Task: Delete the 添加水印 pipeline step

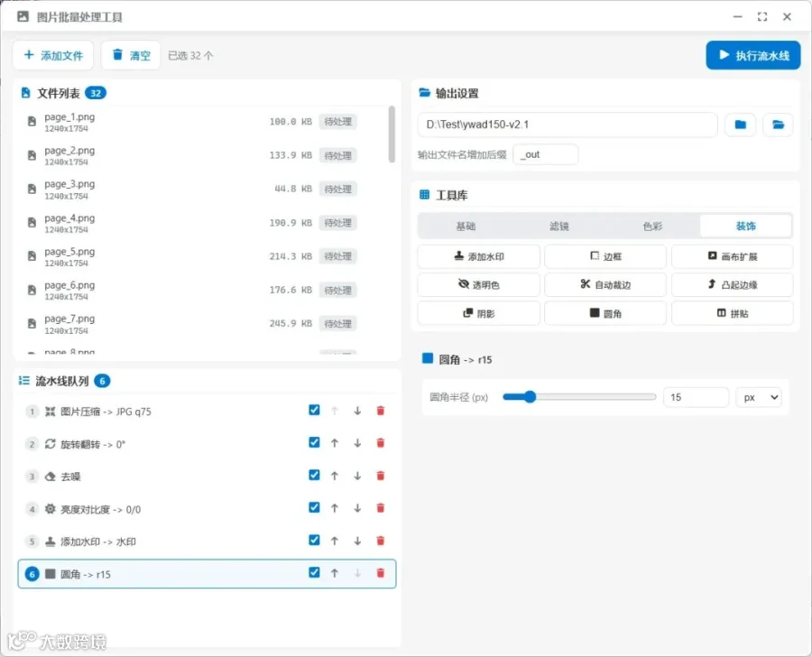Action: [380, 541]
